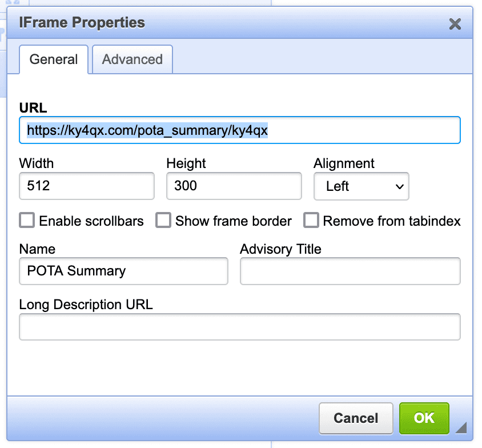The image size is (482, 448).
Task: Check the Remove from tabindex option
Action: tap(311, 221)
